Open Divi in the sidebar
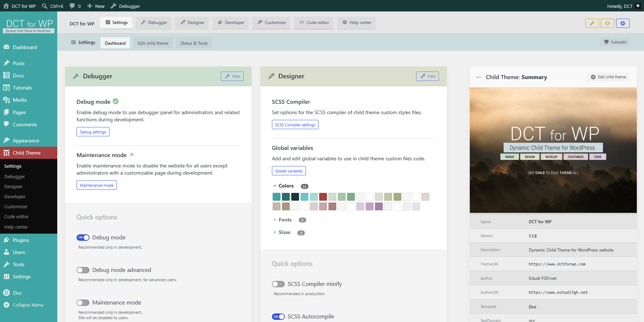This screenshot has height=322, width=644. point(29,293)
